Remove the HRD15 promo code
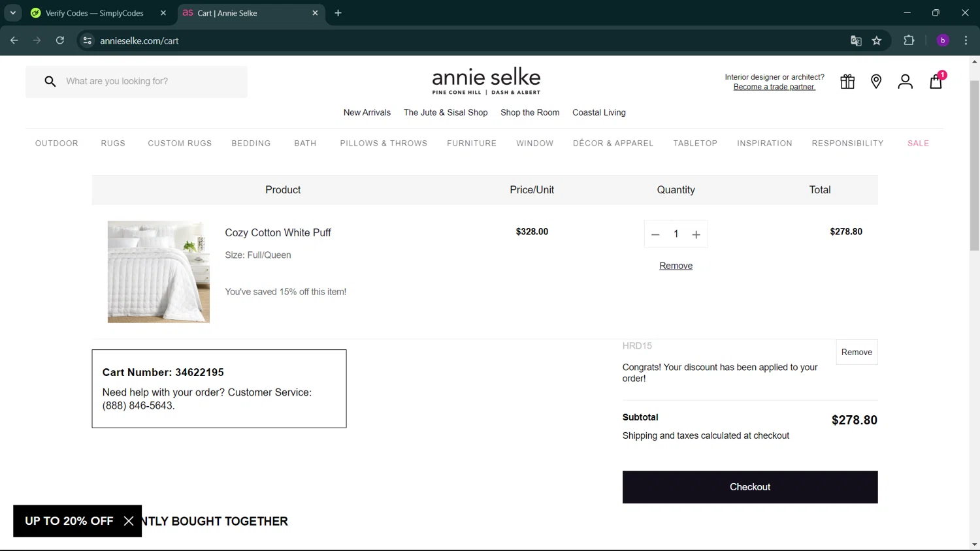980x551 pixels. [x=857, y=353]
